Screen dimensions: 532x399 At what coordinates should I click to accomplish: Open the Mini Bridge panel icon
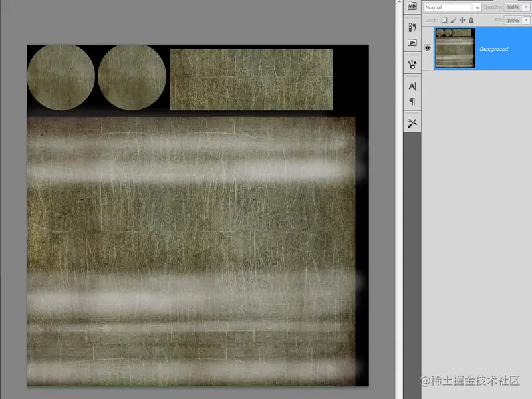(412, 6)
